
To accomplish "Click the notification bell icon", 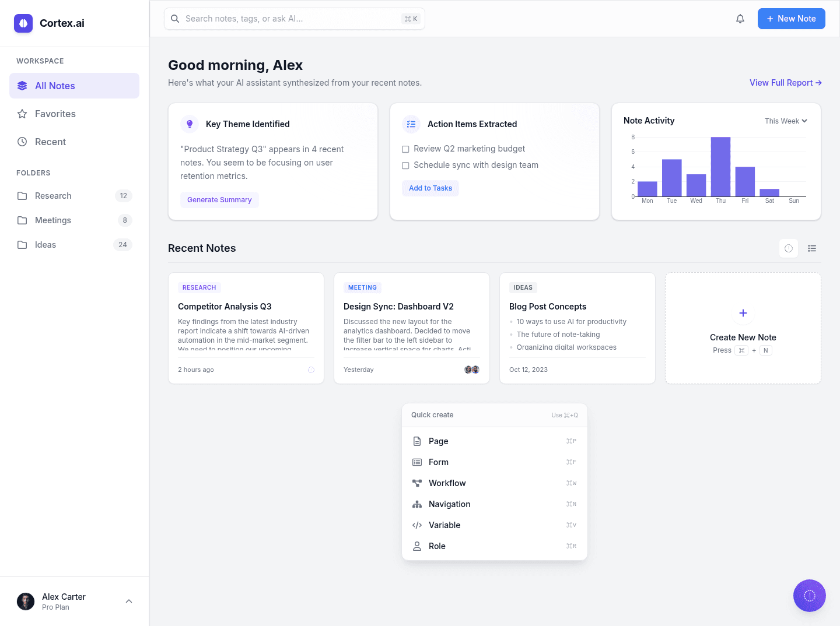I will 740,19.
